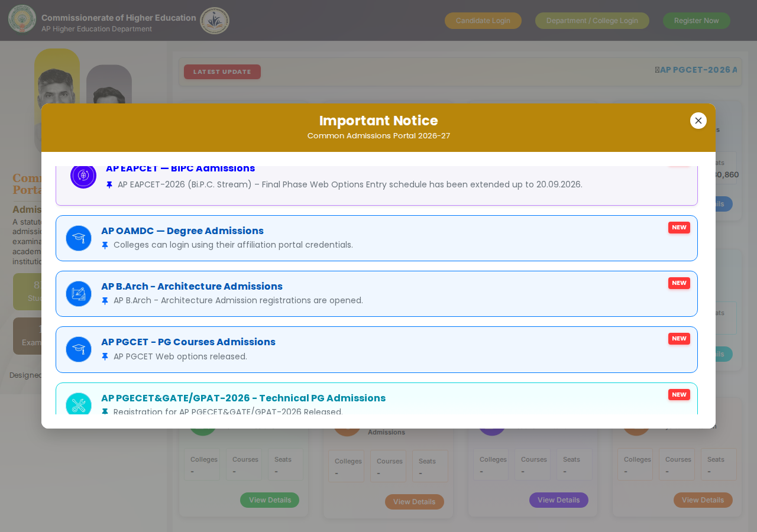Click the AP B.Arch blueprint icon
The height and width of the screenshot is (532, 757).
(x=79, y=294)
